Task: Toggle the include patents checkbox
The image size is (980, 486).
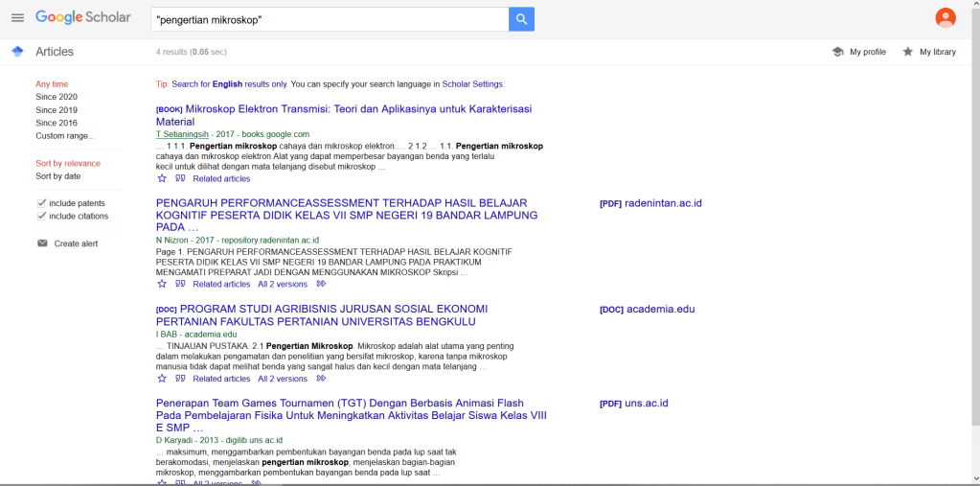Action: coord(41,203)
